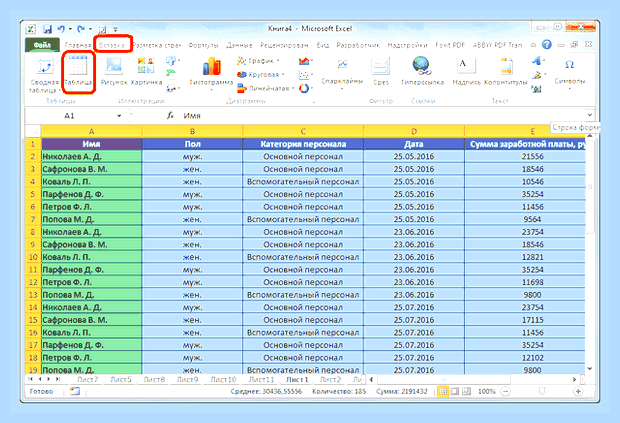The height and width of the screenshot is (423, 620).
Task: Open the Файл tab
Action: [x=42, y=45]
